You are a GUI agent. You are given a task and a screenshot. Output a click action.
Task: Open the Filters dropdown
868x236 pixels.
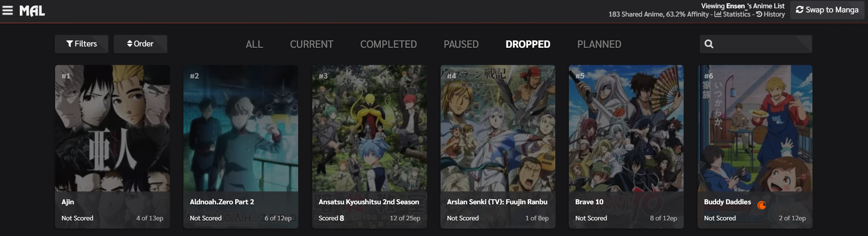pyautogui.click(x=81, y=44)
